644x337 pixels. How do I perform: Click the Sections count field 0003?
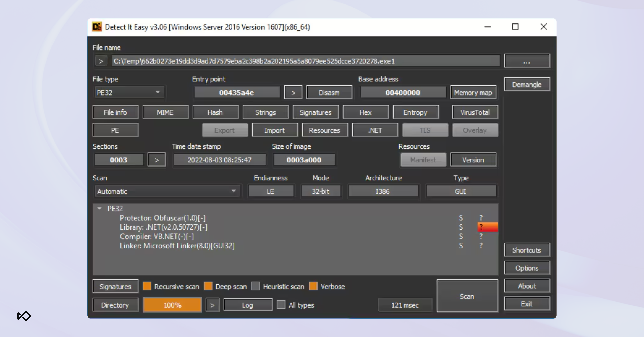(119, 160)
